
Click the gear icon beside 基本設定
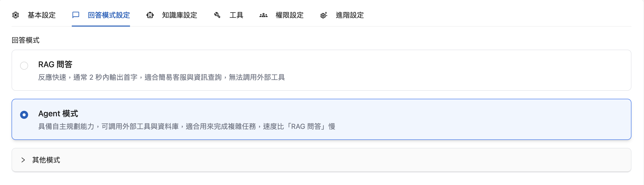tap(16, 15)
